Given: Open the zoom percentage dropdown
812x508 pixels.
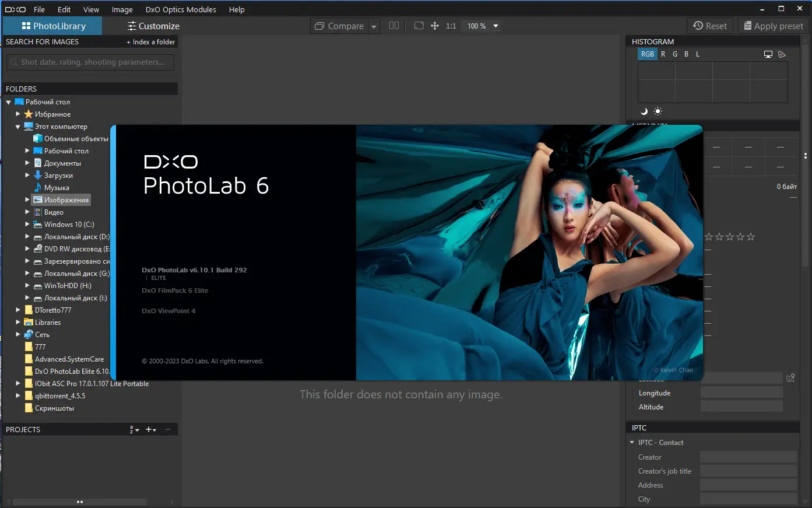Looking at the screenshot, I should (495, 26).
